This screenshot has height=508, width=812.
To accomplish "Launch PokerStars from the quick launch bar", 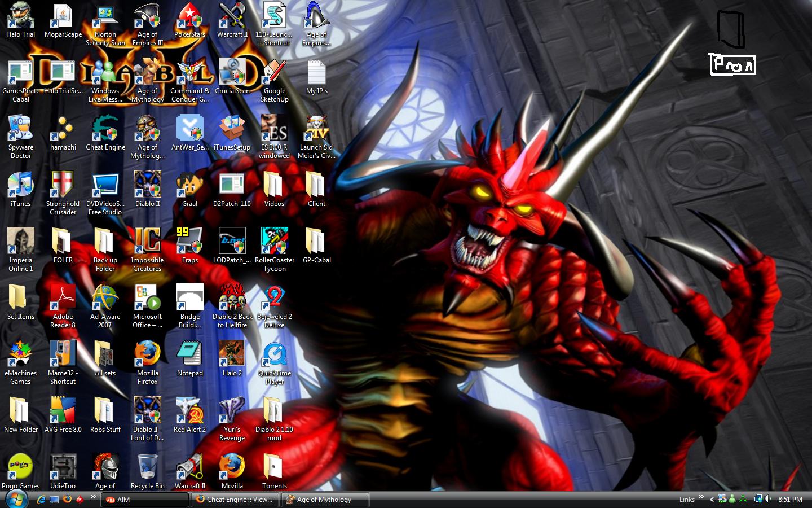I will pos(80,500).
